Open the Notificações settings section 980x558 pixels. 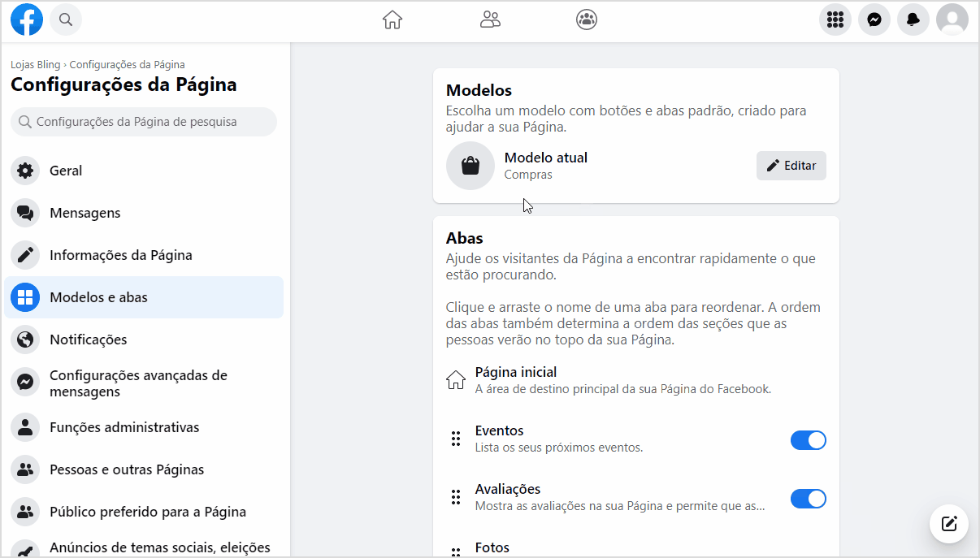[x=144, y=340]
